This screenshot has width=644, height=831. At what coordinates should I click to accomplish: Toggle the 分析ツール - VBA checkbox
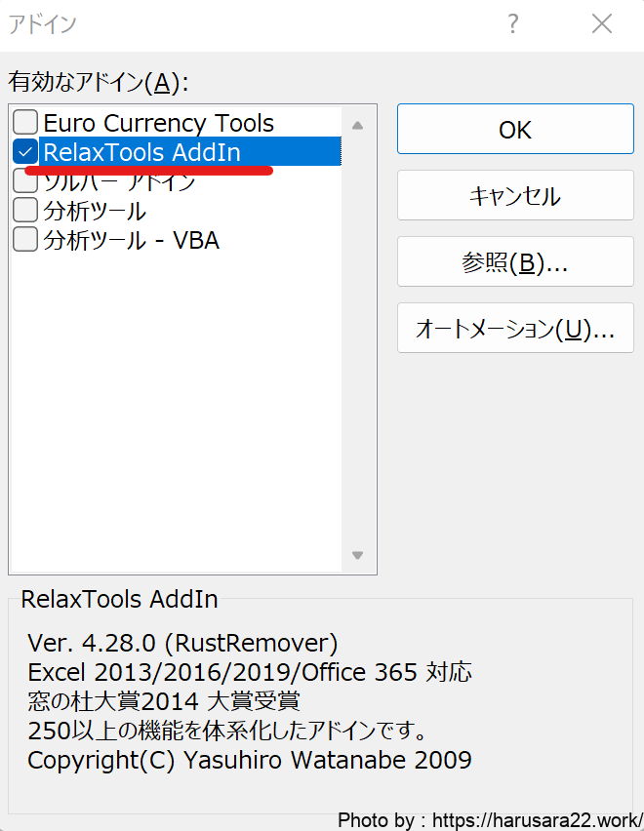[x=26, y=239]
